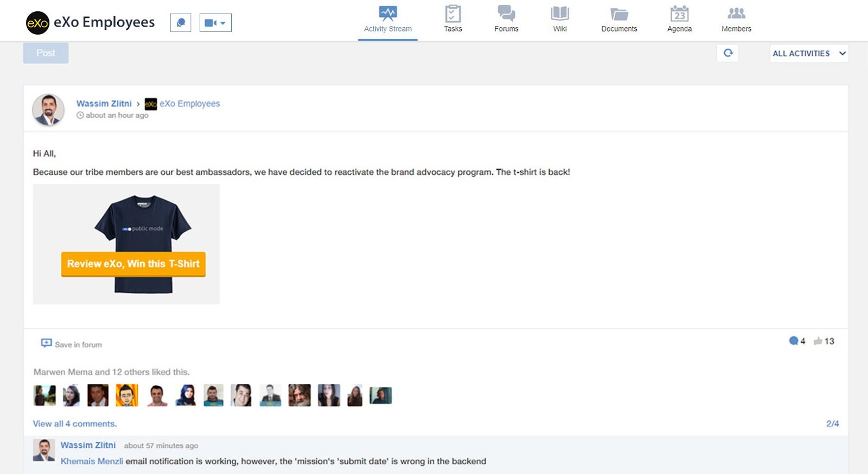Open the Members tab
The width and height of the screenshot is (868, 474).
click(x=736, y=20)
